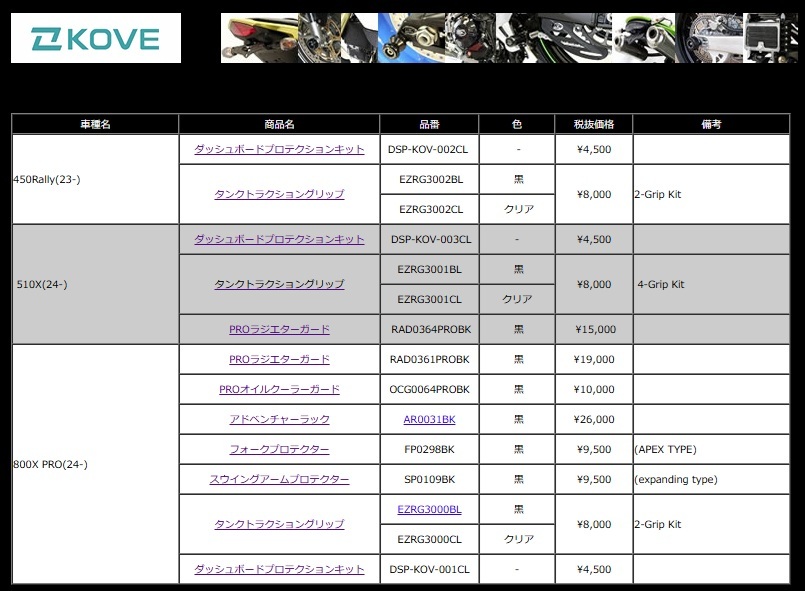Open the dashboard protection kit link for 510X

click(279, 239)
